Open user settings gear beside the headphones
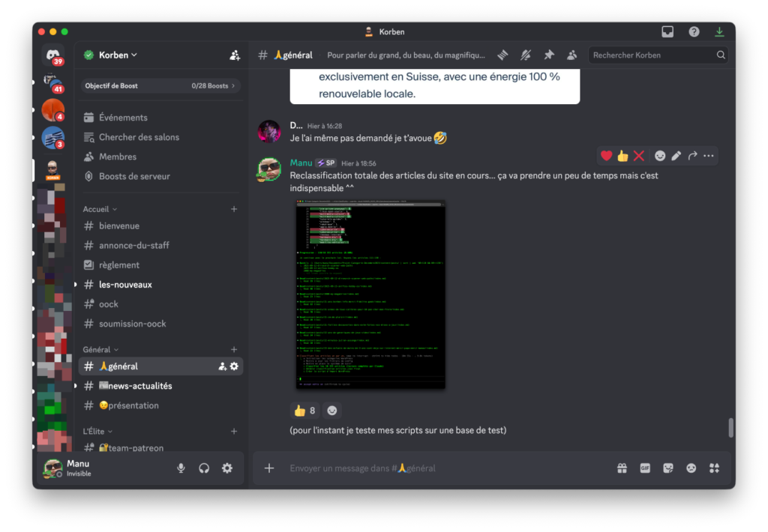The height and width of the screenshot is (532, 768). pyautogui.click(x=227, y=468)
